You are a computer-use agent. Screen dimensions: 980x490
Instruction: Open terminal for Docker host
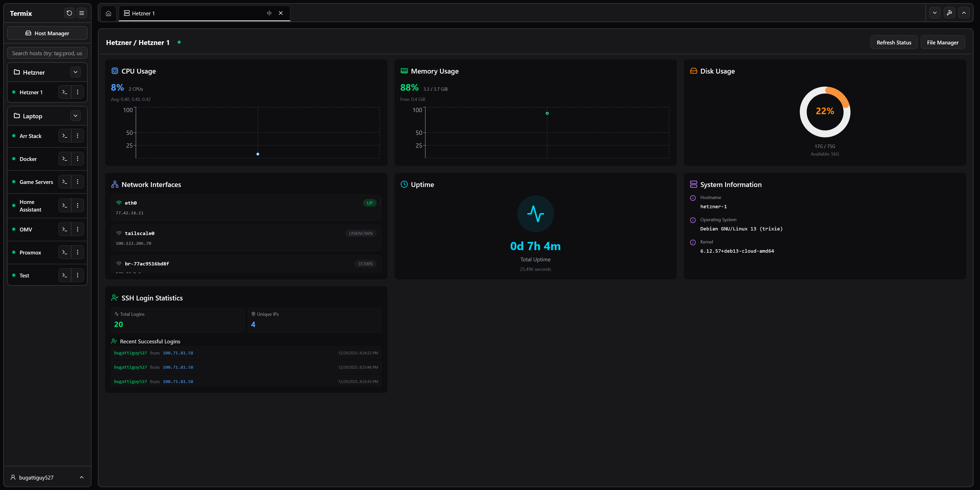(65, 159)
